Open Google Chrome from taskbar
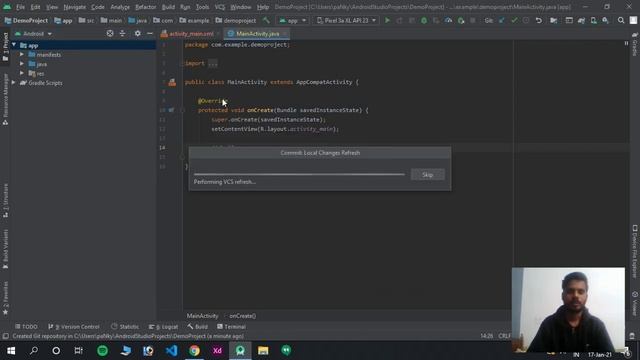Viewport: 640px width, 360px height. coord(194,351)
